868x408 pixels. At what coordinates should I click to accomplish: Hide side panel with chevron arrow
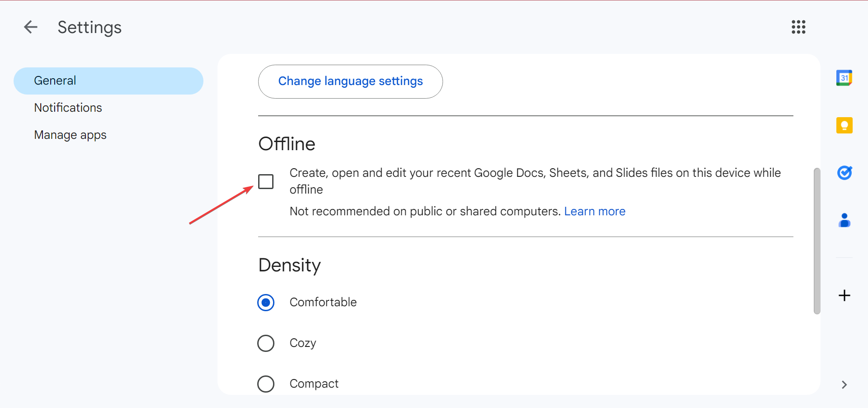point(844,384)
